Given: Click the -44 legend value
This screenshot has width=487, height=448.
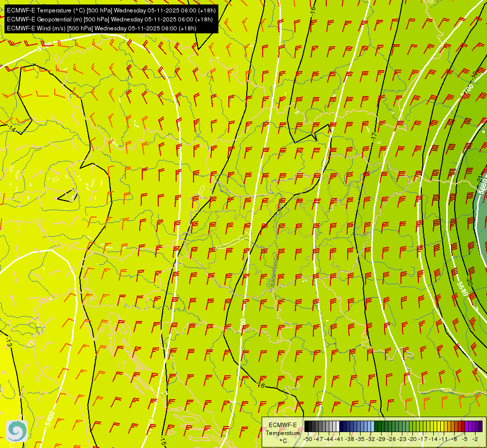Looking at the screenshot, I should coord(329,439).
